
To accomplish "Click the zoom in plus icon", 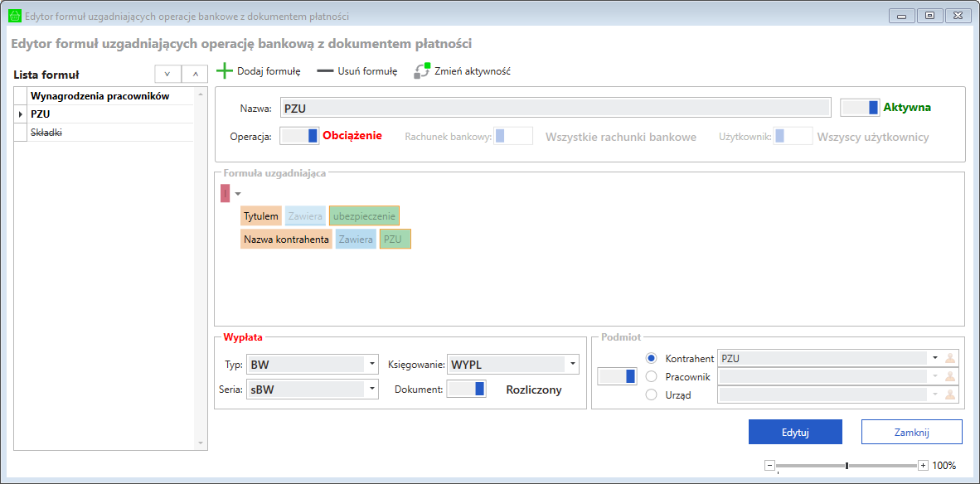I will point(923,466).
